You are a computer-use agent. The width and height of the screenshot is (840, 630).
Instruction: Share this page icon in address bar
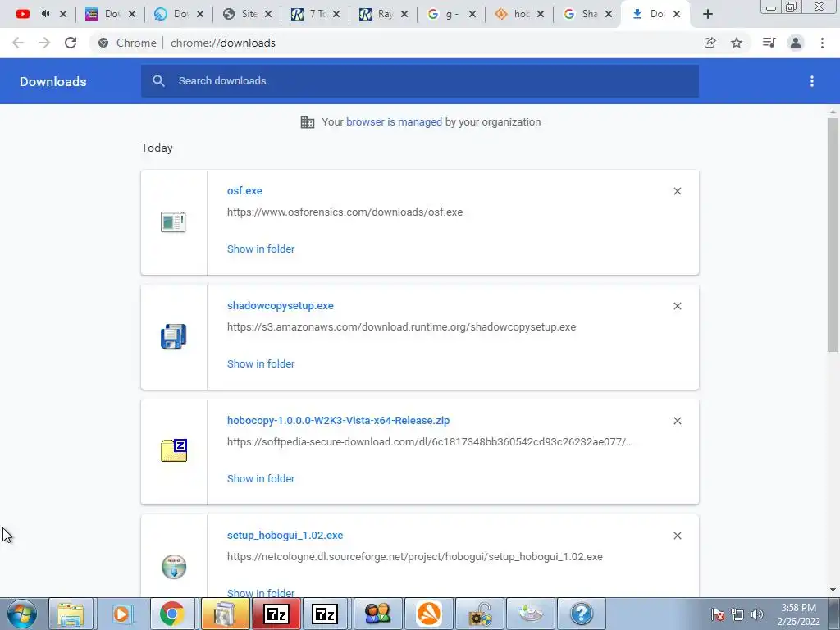[710, 43]
